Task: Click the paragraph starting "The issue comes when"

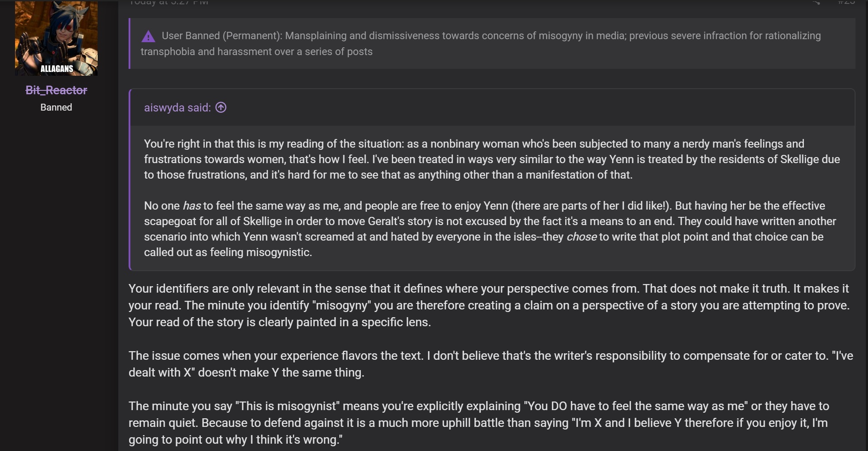Action: 491,364
